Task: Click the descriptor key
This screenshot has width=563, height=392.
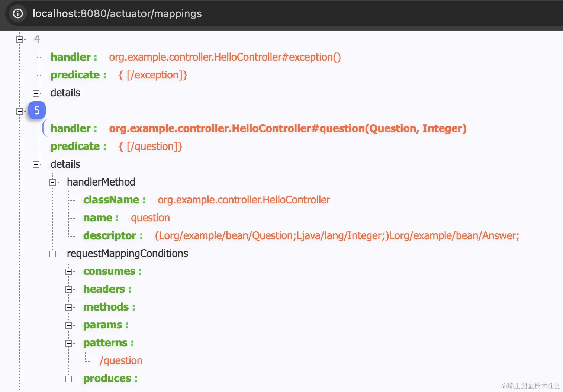Action: pos(113,235)
